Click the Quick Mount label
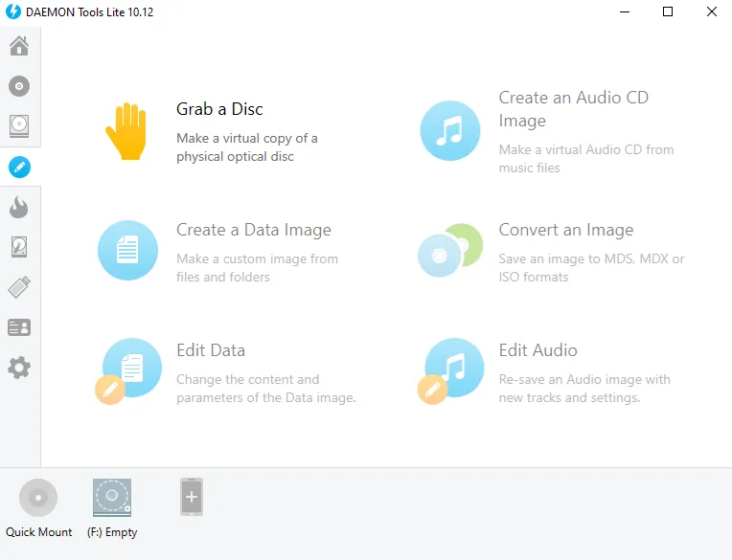 (38, 532)
